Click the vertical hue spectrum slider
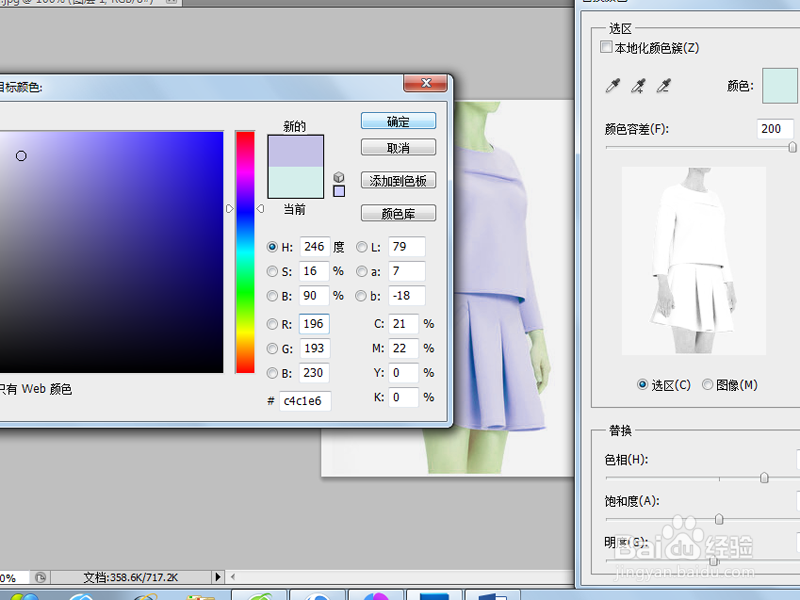The width and height of the screenshot is (800, 600). click(245, 252)
